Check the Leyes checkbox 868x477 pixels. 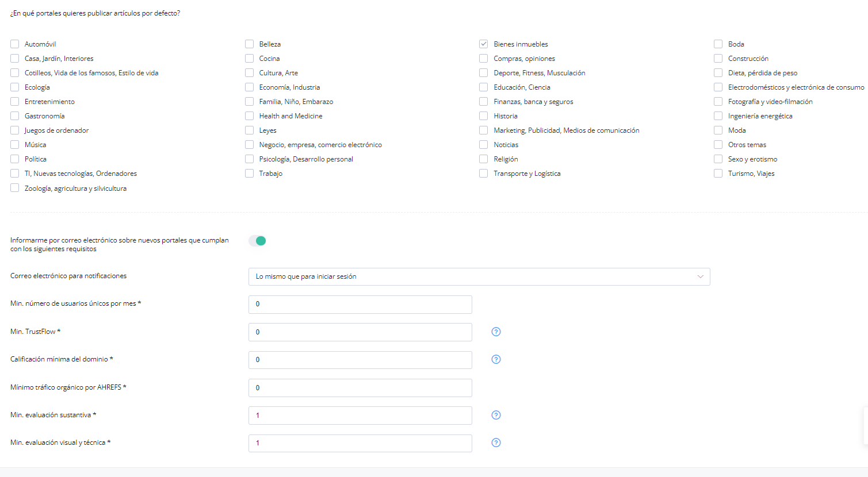[x=250, y=130]
